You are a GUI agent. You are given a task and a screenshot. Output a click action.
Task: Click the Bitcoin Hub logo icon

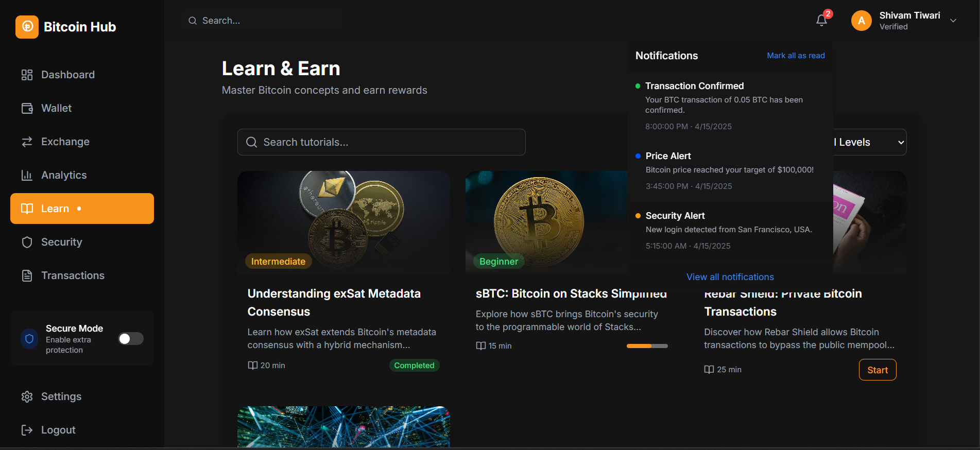tap(27, 27)
